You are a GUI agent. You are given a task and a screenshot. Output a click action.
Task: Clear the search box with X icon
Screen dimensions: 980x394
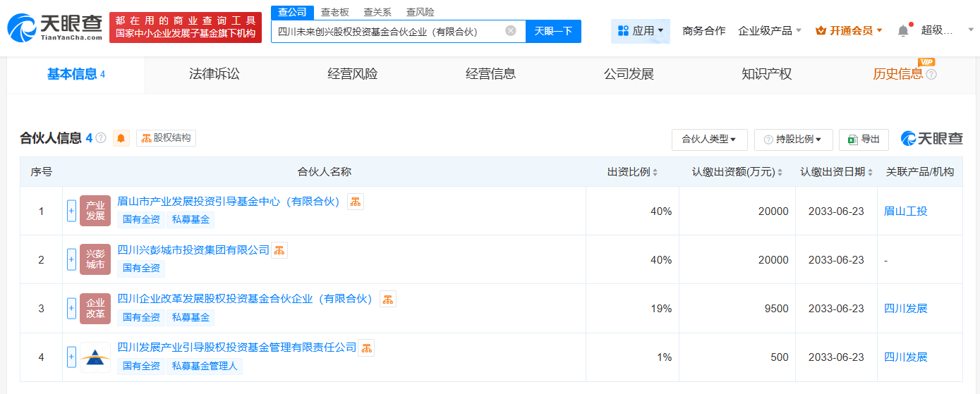coord(511,30)
